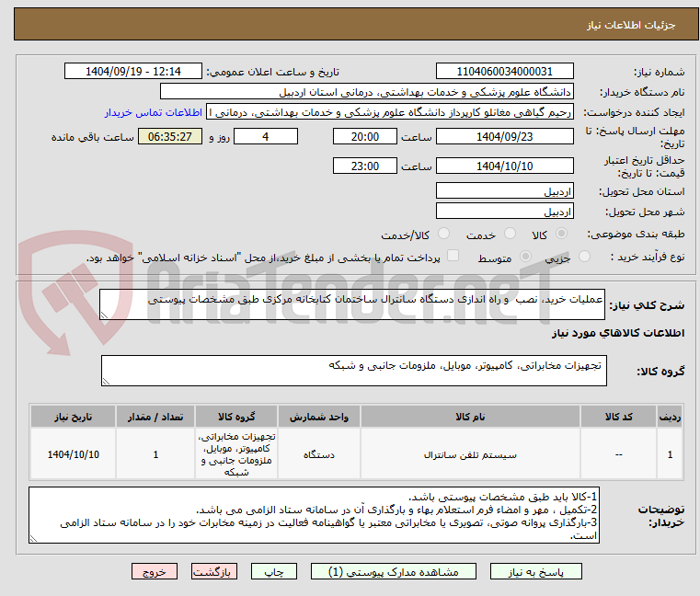Click the پاسخ به نیاز button
Image resolution: width=700 pixels, height=596 pixels.
click(x=535, y=572)
